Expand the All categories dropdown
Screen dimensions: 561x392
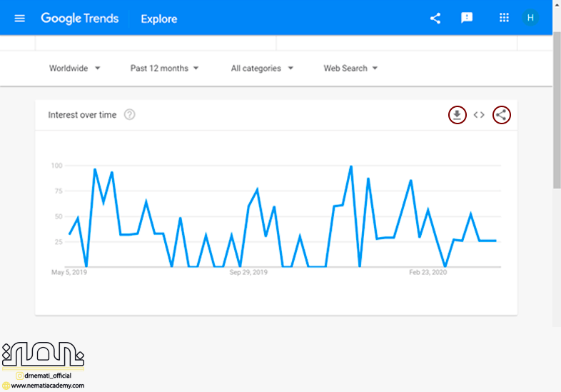pyautogui.click(x=262, y=69)
